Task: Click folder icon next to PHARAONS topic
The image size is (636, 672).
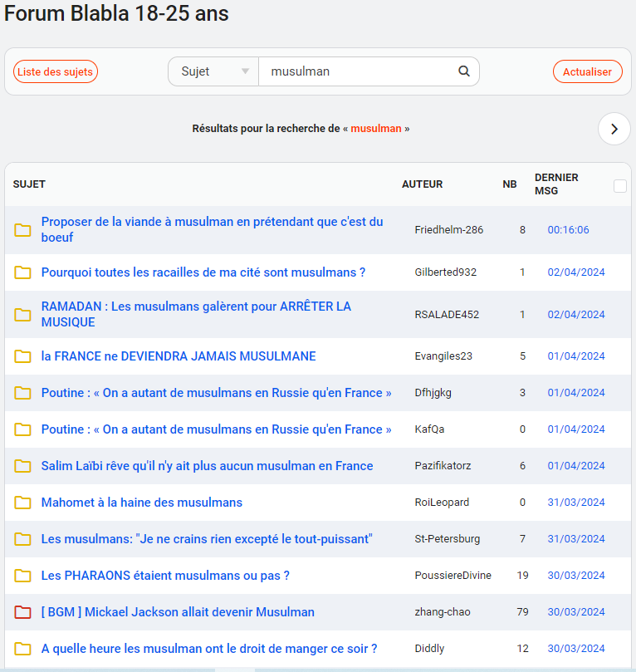Action: 23,576
